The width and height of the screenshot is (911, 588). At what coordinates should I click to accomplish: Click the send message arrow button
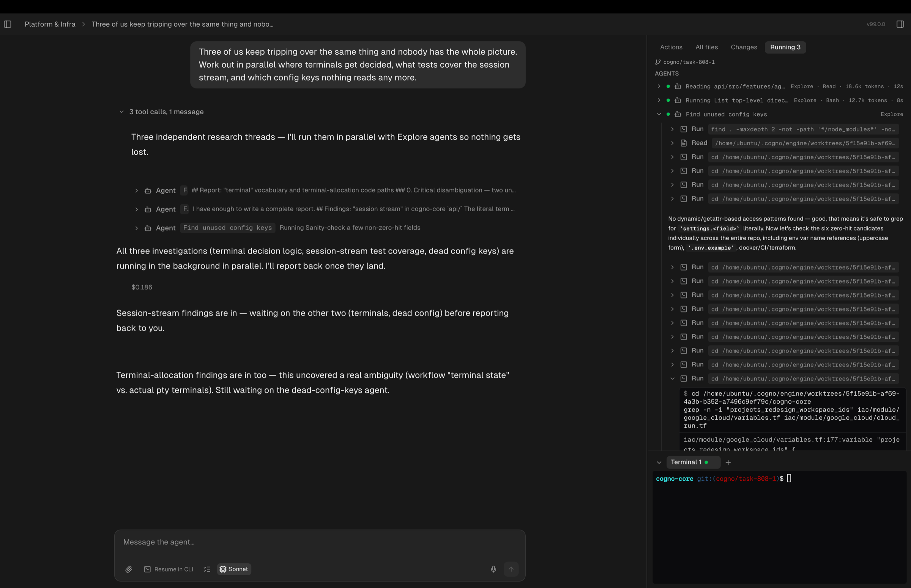coord(511,569)
